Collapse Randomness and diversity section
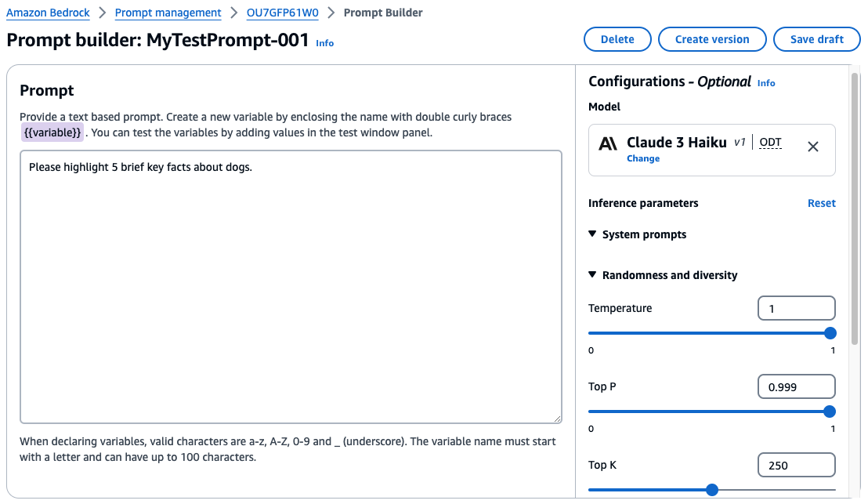This screenshot has height=504, width=868. [663, 275]
